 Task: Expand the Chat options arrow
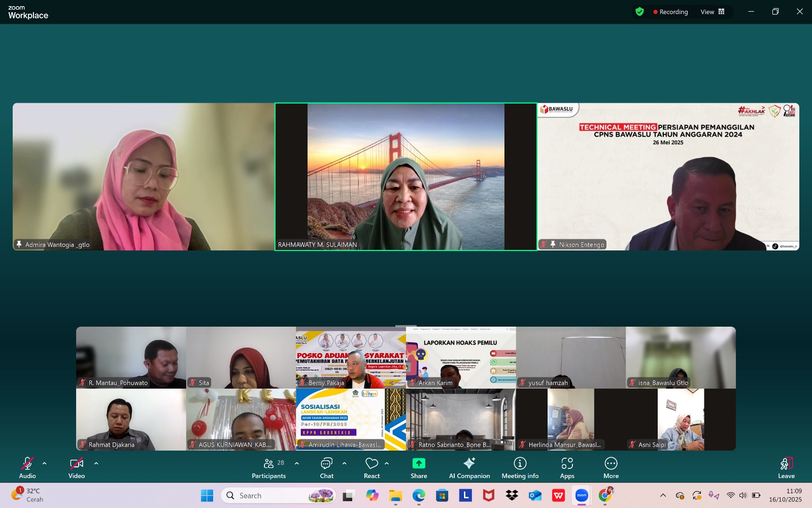[345, 463]
